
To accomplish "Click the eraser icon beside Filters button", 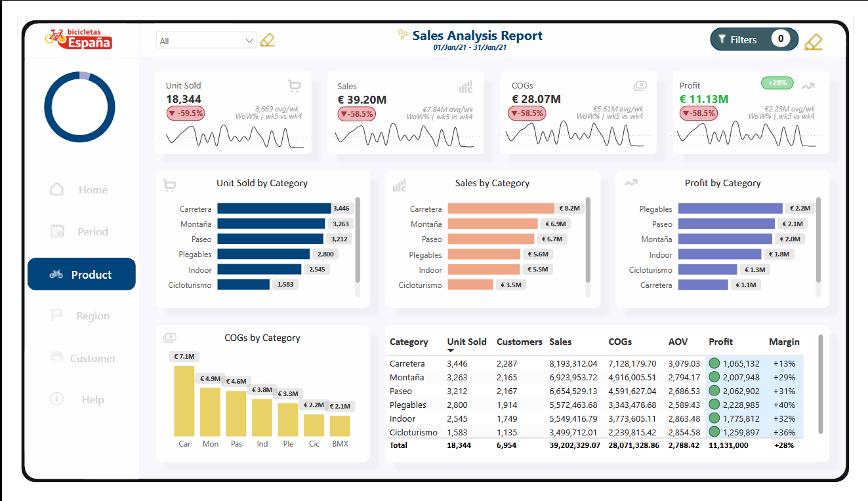I will tap(813, 42).
